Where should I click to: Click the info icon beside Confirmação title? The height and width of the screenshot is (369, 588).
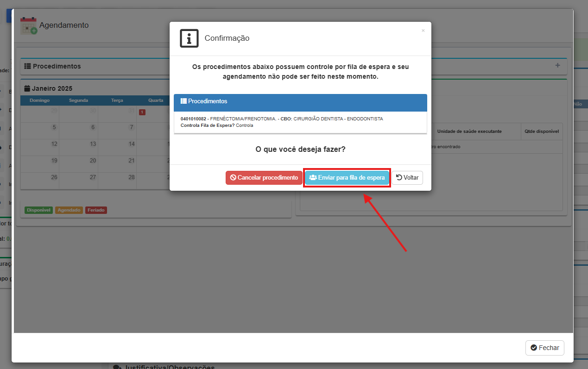(x=189, y=38)
